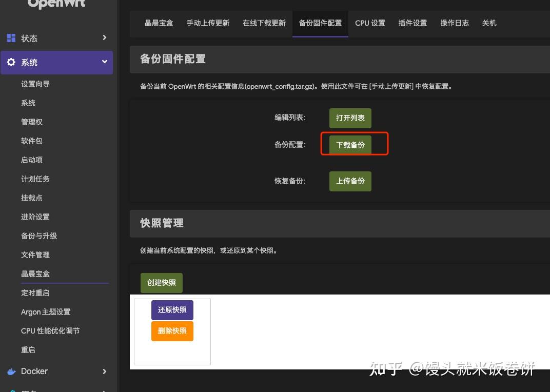Click the grid icon beside 状态
The width and height of the screenshot is (550, 392).
click(11, 38)
